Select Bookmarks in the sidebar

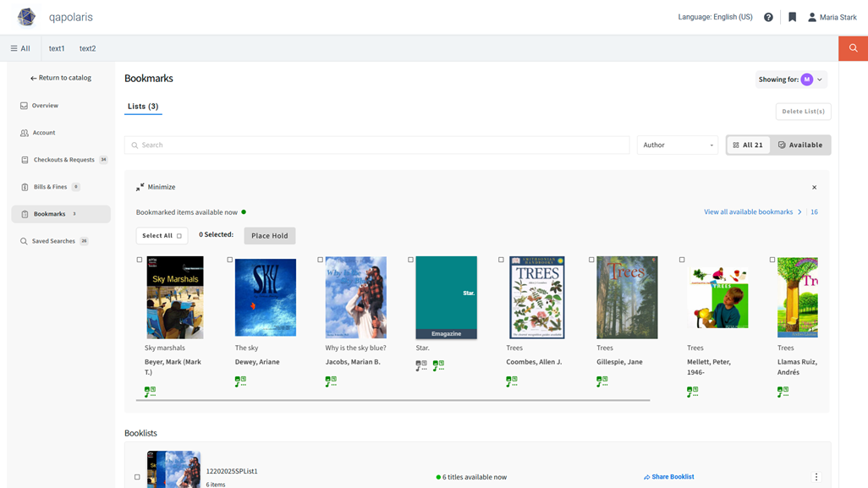tap(61, 214)
